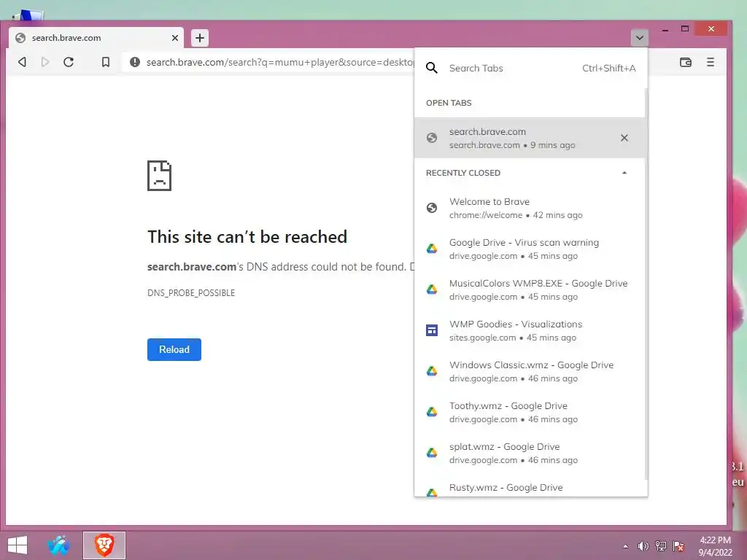Image resolution: width=747 pixels, height=560 pixels.
Task: Click the Drive icon beside MusicalColors WMP8.EXE
Action: [x=432, y=289]
